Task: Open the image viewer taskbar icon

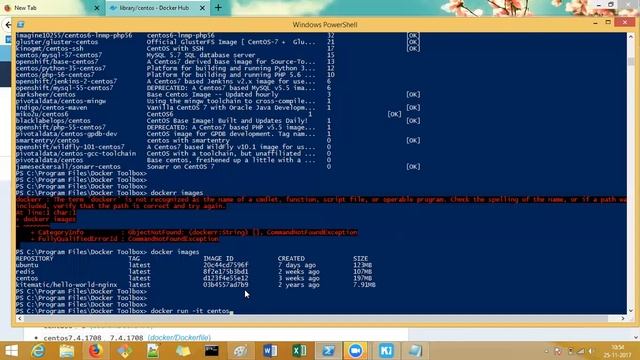Action: [x=153, y=351]
